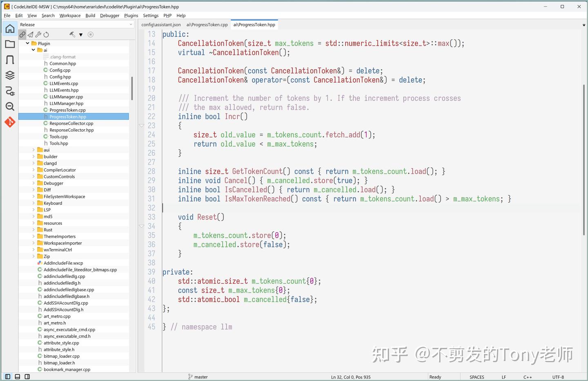Click the C++ language indicator in status bar

(528, 377)
